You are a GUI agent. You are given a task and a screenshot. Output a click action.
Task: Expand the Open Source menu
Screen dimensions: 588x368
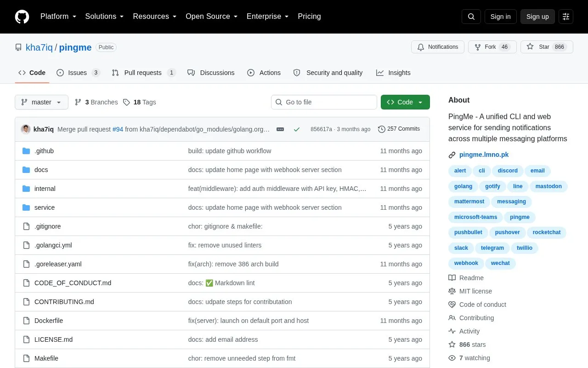212,17
